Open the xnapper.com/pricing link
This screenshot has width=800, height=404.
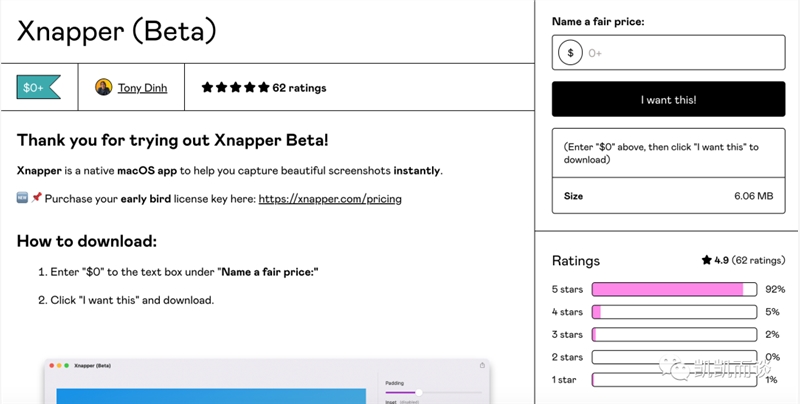coord(330,198)
